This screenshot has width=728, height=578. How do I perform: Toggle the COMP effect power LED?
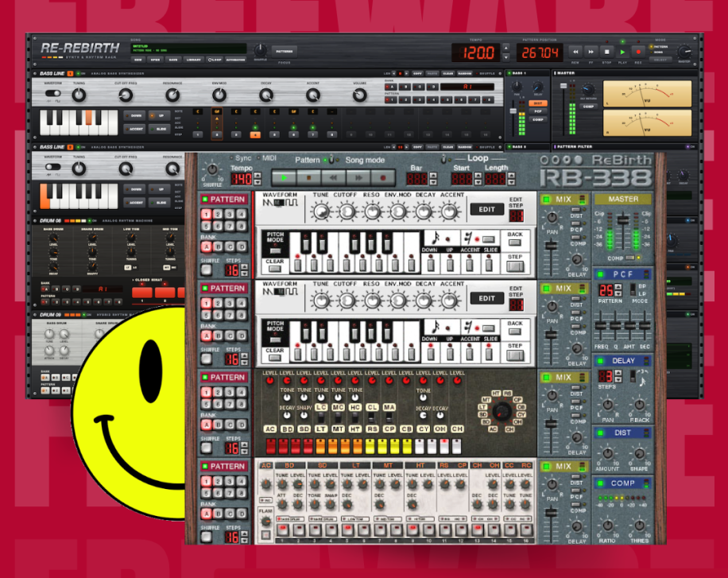600,483
